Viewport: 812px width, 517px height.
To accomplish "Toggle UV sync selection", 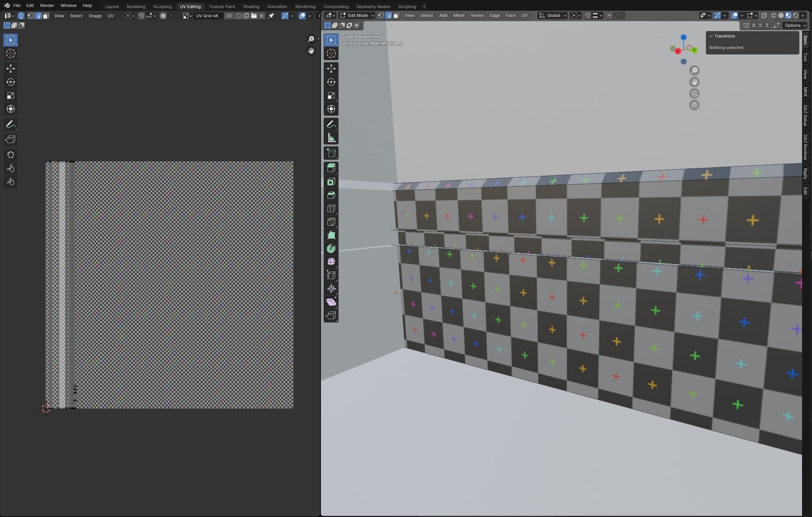I will coord(21,16).
